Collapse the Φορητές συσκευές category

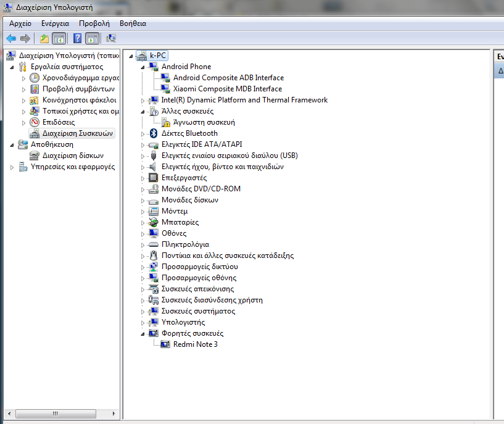coord(143,333)
